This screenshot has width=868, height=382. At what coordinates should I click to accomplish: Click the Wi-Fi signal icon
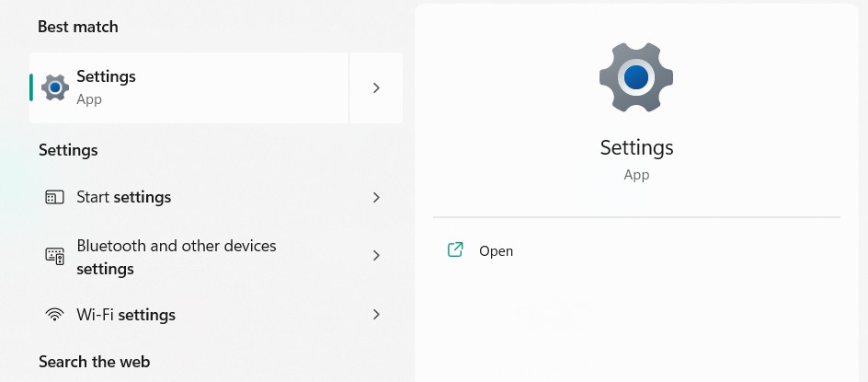coord(55,315)
